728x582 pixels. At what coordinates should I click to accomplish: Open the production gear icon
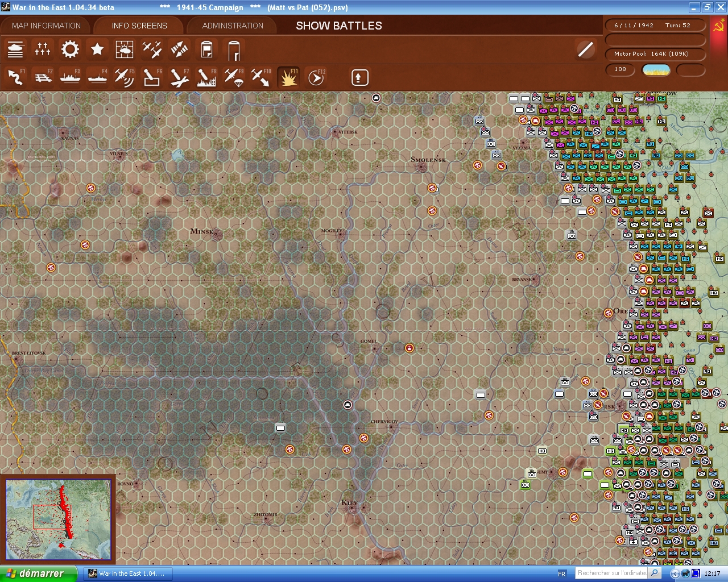click(70, 49)
